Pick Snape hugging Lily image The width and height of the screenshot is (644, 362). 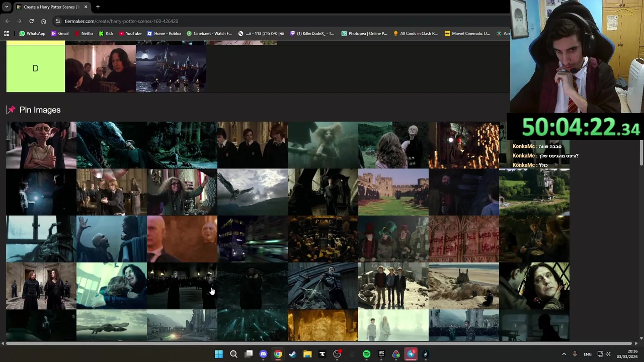[112, 286]
